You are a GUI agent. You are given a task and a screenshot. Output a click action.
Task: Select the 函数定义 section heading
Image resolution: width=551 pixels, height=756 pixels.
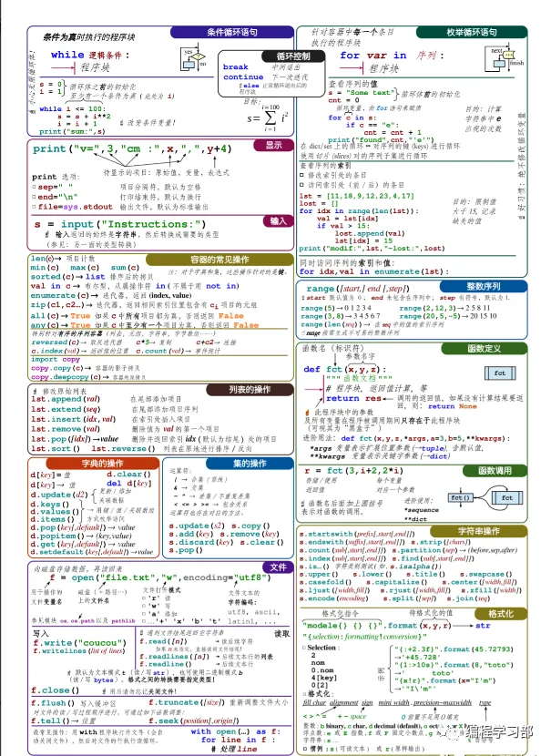[x=484, y=349]
